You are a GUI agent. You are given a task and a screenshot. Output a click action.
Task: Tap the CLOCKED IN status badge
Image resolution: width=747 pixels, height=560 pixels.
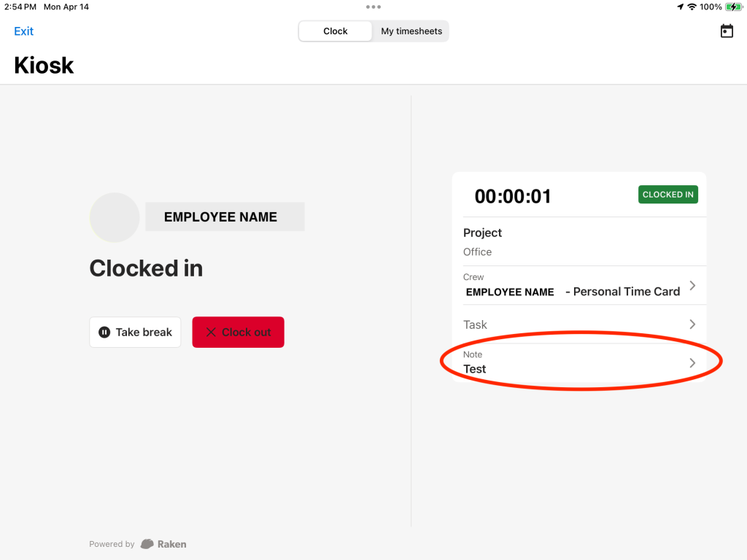pos(668,194)
